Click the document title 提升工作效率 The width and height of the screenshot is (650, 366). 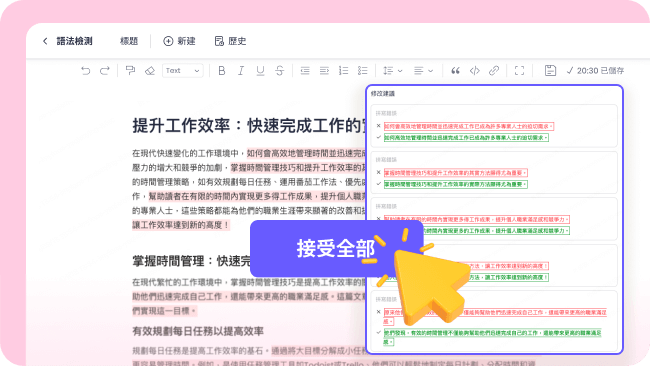[x=249, y=125]
